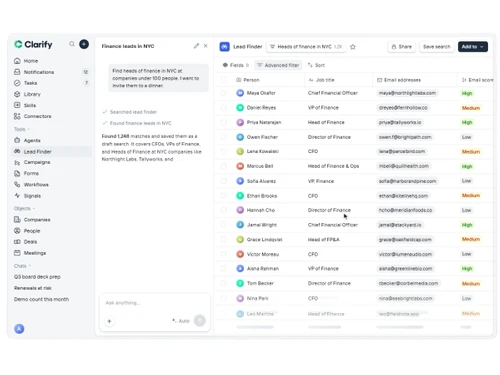Open the Advanced filter
500x375 pixels.
[x=278, y=65]
